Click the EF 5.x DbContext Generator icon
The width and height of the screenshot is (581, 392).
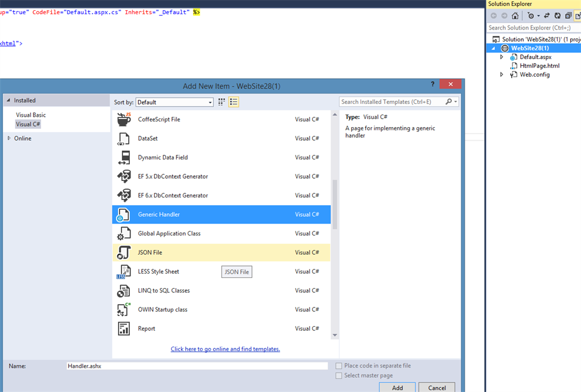[x=124, y=176]
